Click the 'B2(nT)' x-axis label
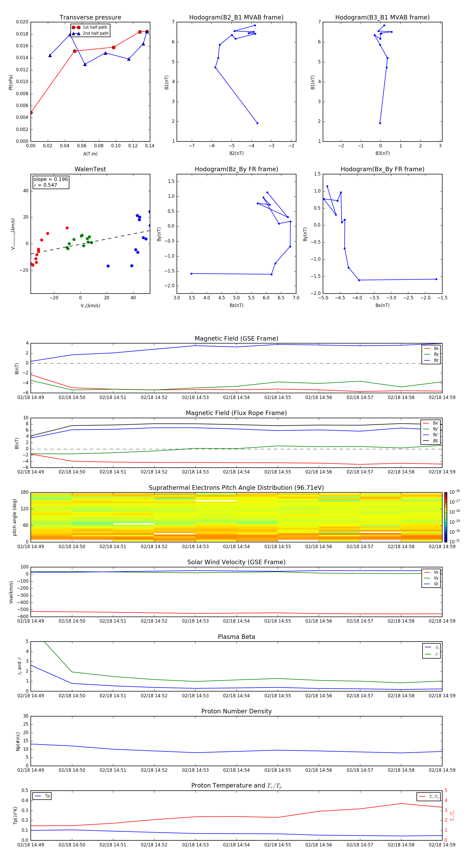Image resolution: width=473 pixels, height=868 pixels. coord(236,153)
